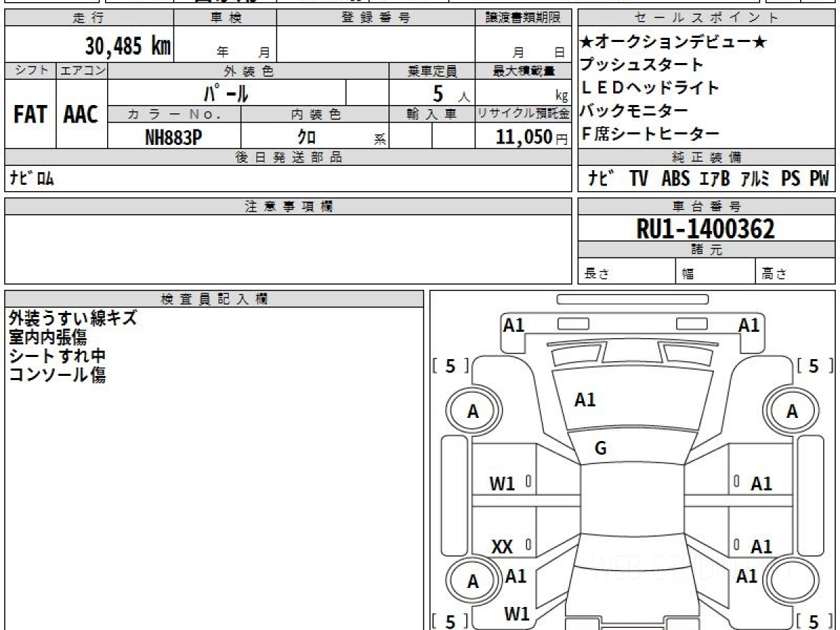
Task: Click the front-left tire circle marked A
Action: [473, 412]
